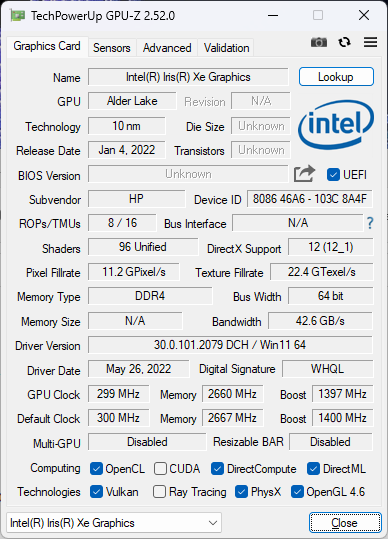
Task: Click the BIOS export share icon
Action: (x=304, y=174)
